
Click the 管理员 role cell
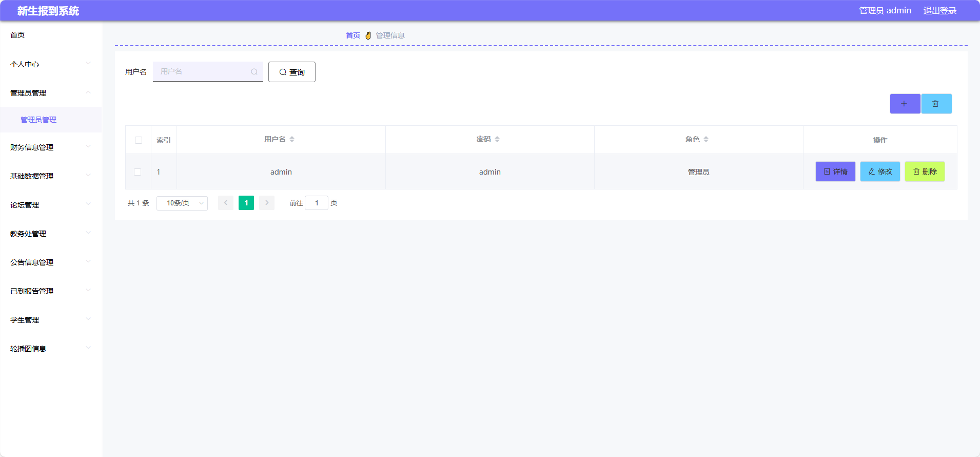click(x=699, y=172)
